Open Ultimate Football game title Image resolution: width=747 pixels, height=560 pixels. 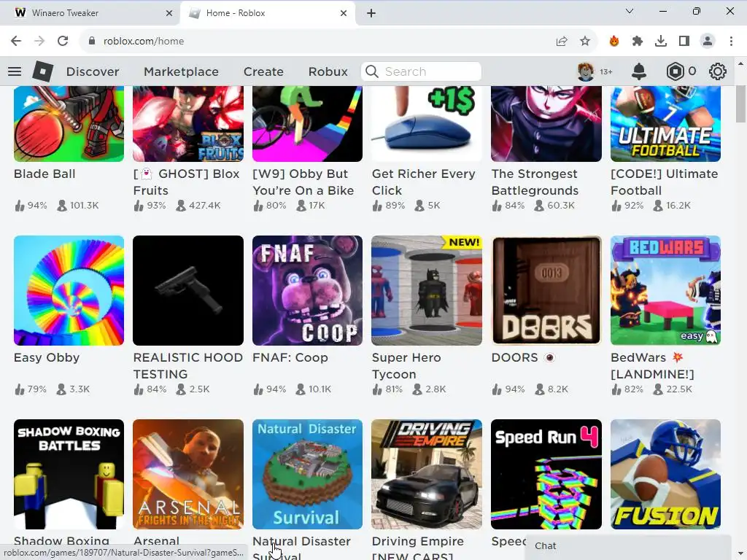pos(664,182)
